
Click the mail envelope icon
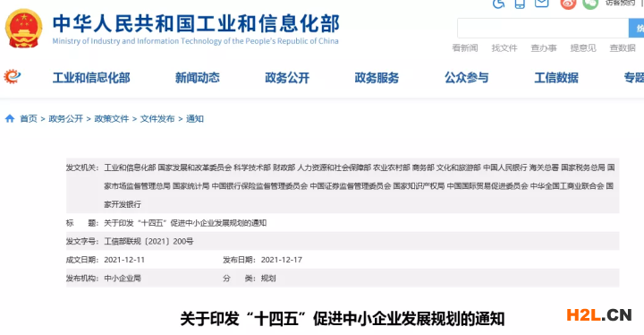pos(542,4)
